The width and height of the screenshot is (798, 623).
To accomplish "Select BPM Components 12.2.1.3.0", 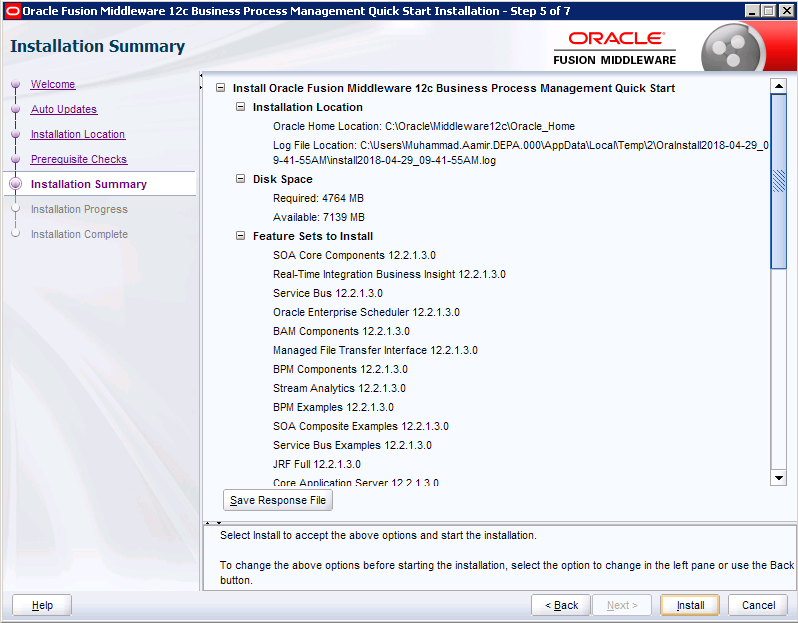I will pos(340,369).
